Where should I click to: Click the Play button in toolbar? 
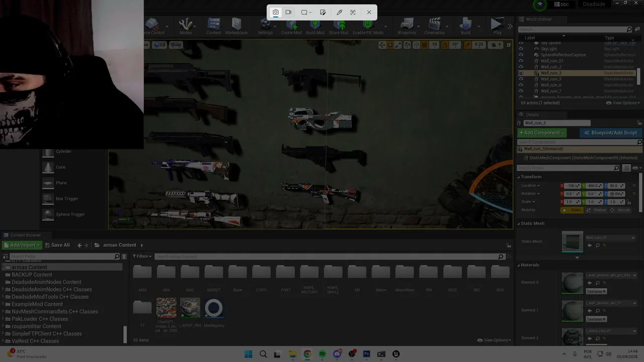(497, 26)
